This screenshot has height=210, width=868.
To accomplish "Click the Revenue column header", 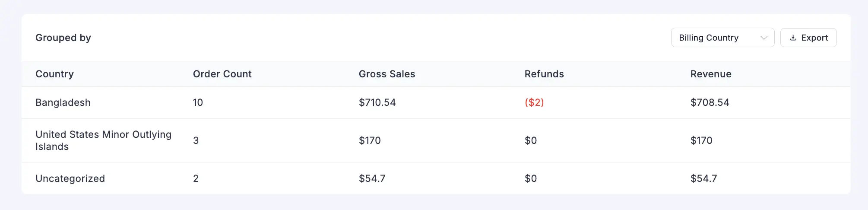I will 710,74.
